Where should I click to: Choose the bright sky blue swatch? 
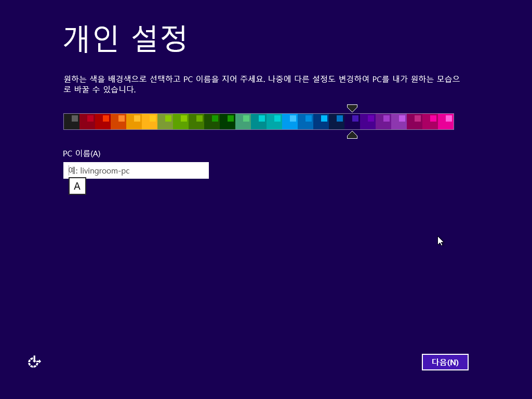pos(290,122)
